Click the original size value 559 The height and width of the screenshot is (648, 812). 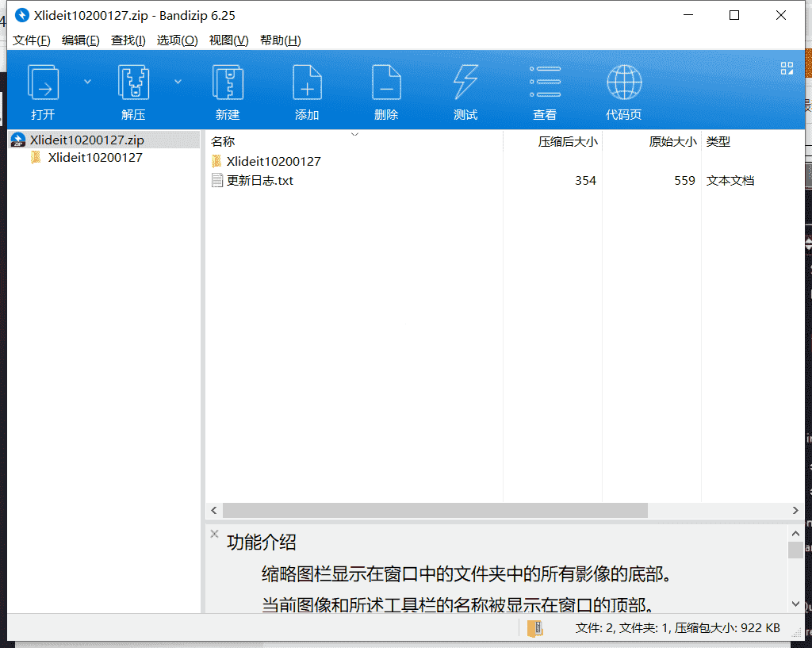click(684, 181)
